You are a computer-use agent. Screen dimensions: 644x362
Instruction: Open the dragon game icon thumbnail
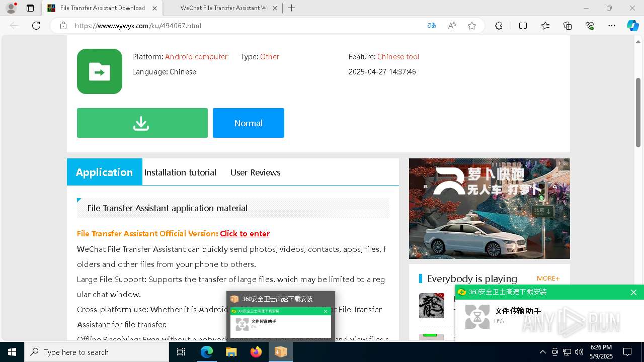432,306
